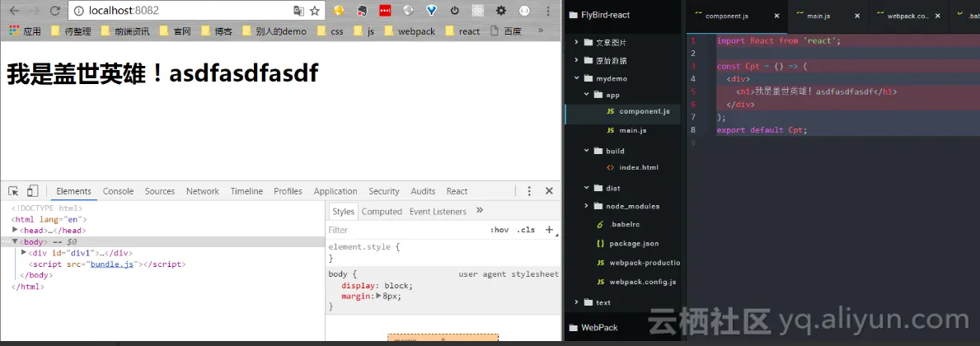Image resolution: width=980 pixels, height=346 pixels.
Task: Open .babelrc in the file tree
Action: (625, 224)
